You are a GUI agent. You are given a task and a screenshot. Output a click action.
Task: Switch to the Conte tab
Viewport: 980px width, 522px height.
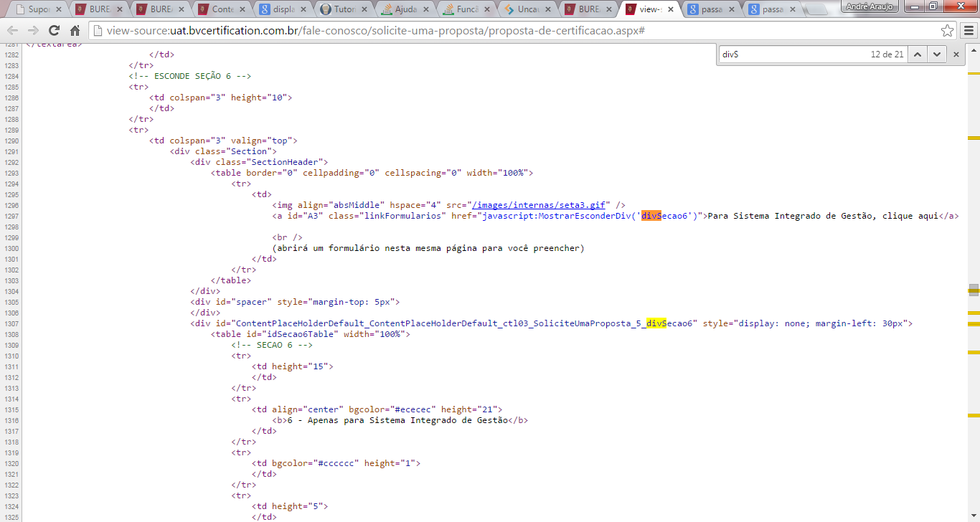tap(222, 10)
